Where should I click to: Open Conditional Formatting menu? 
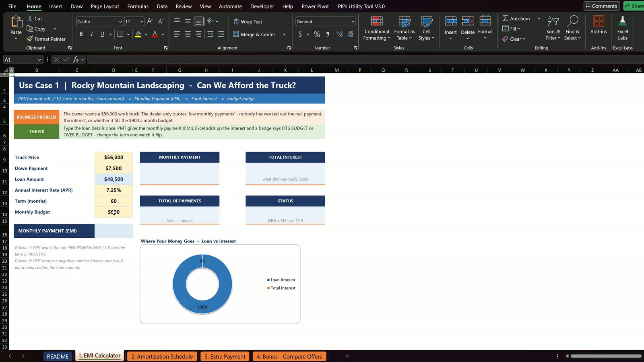(x=377, y=28)
